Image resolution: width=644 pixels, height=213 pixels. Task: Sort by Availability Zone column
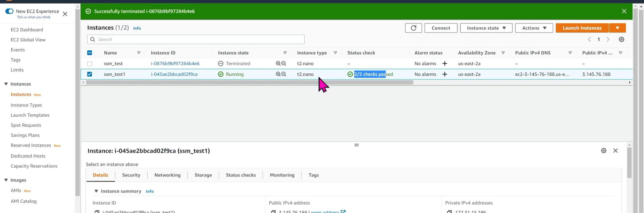tap(503, 53)
